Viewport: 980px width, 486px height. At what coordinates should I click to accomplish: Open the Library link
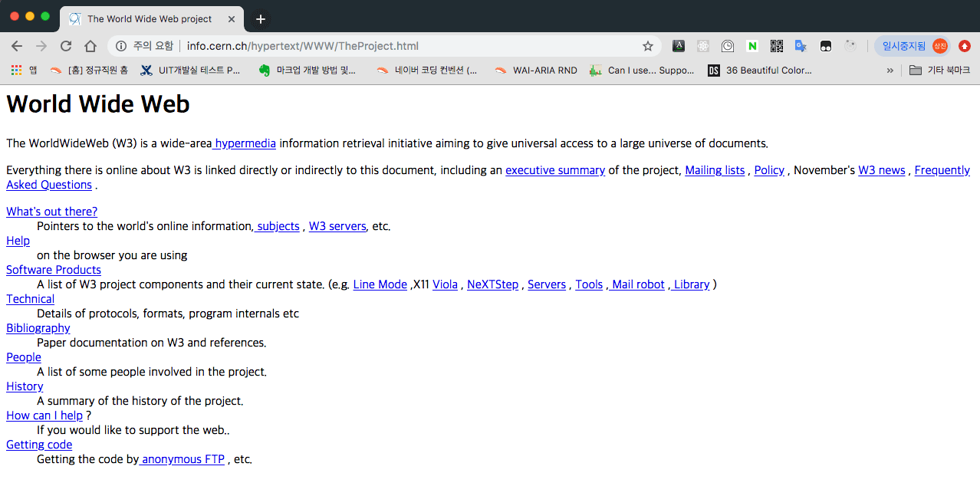pyautogui.click(x=690, y=284)
